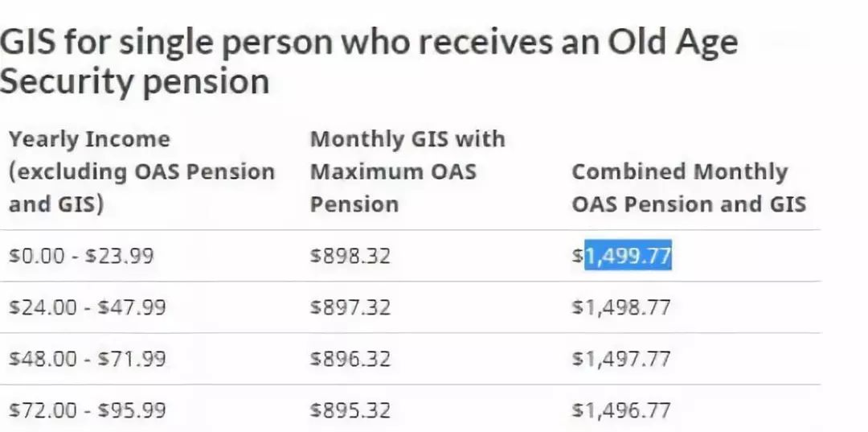Click the words Old Age in the heading
This screenshot has height=432, width=868.
[673, 43]
